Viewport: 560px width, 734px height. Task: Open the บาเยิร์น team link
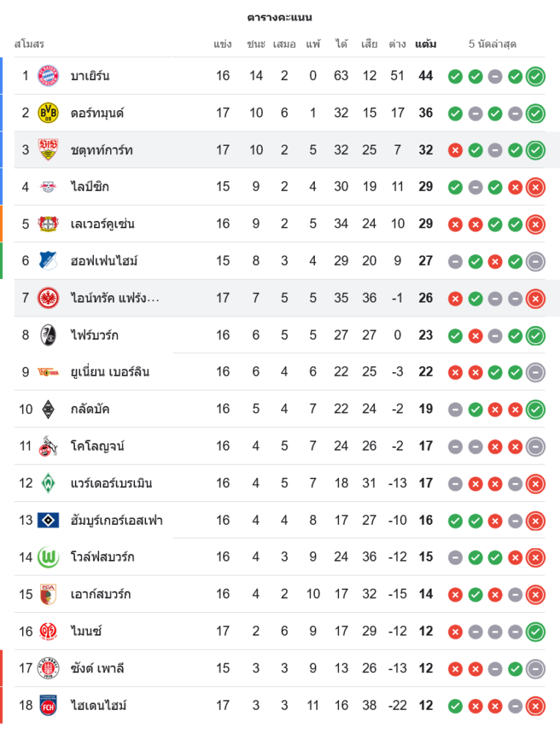(90, 76)
